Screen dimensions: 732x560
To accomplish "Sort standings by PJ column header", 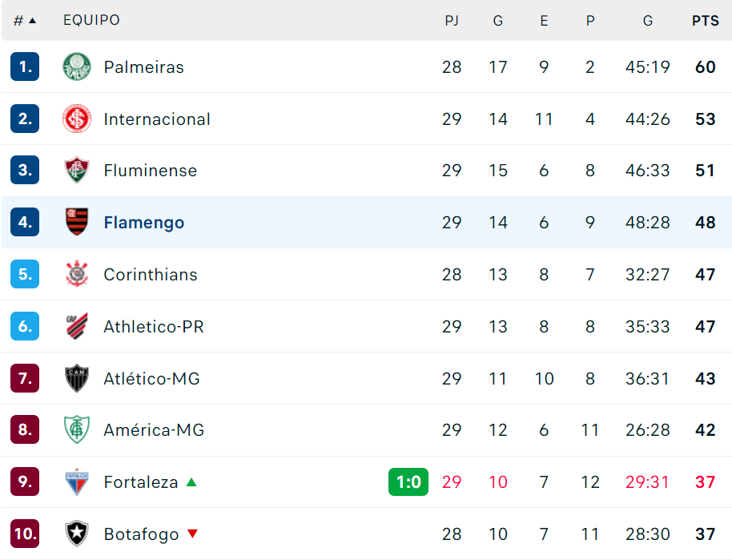I will click(452, 21).
